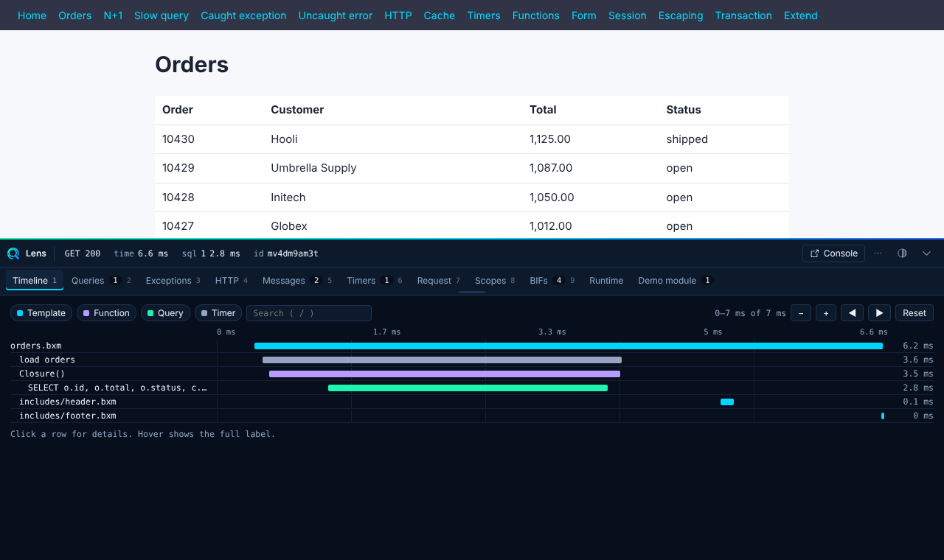Zoom in the timeline with the plus button
This screenshot has width=944, height=560.
point(826,313)
